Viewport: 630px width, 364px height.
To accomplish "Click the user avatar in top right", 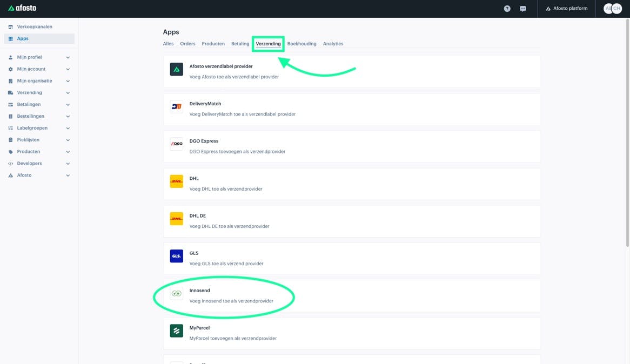I will click(613, 9).
